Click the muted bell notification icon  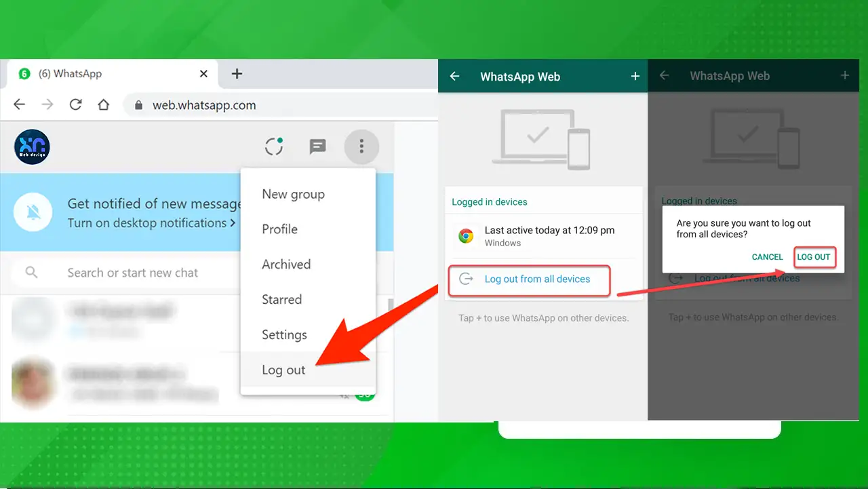tap(33, 212)
